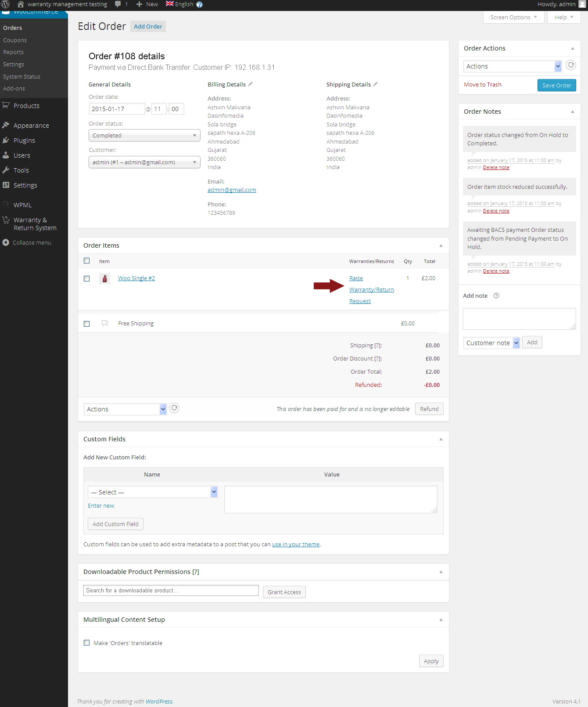588x707 pixels.
Task: Tick the checkbox for Woo Single #2 item
Action: (x=87, y=278)
